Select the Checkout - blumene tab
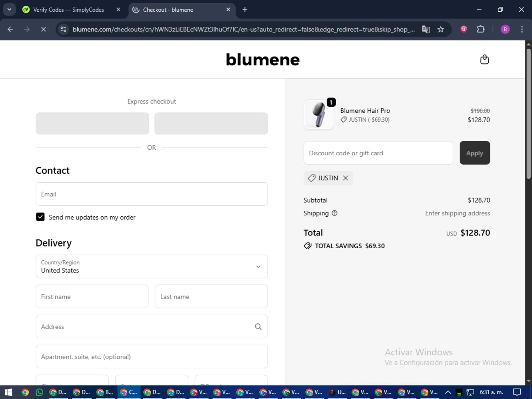This screenshot has height=399, width=532. click(181, 10)
